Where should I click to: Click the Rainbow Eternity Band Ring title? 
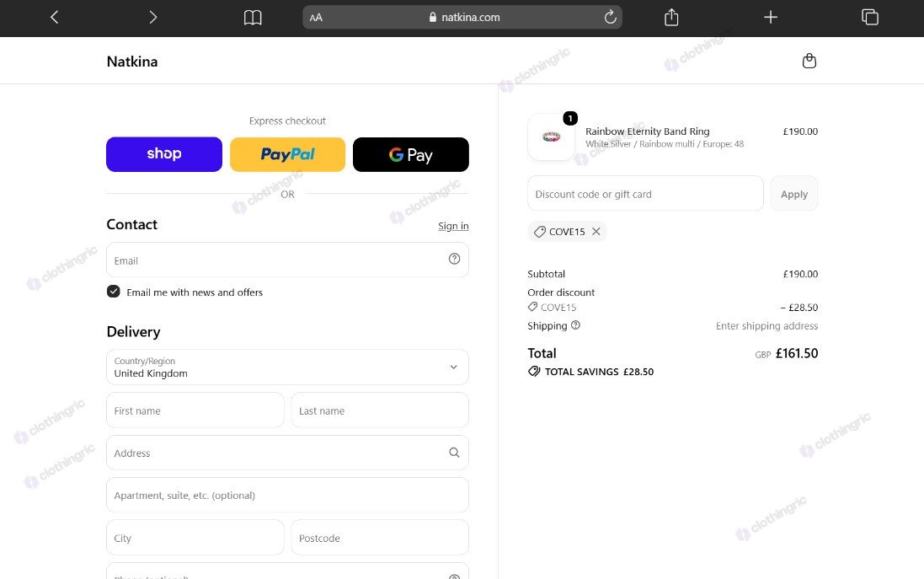coord(647,131)
